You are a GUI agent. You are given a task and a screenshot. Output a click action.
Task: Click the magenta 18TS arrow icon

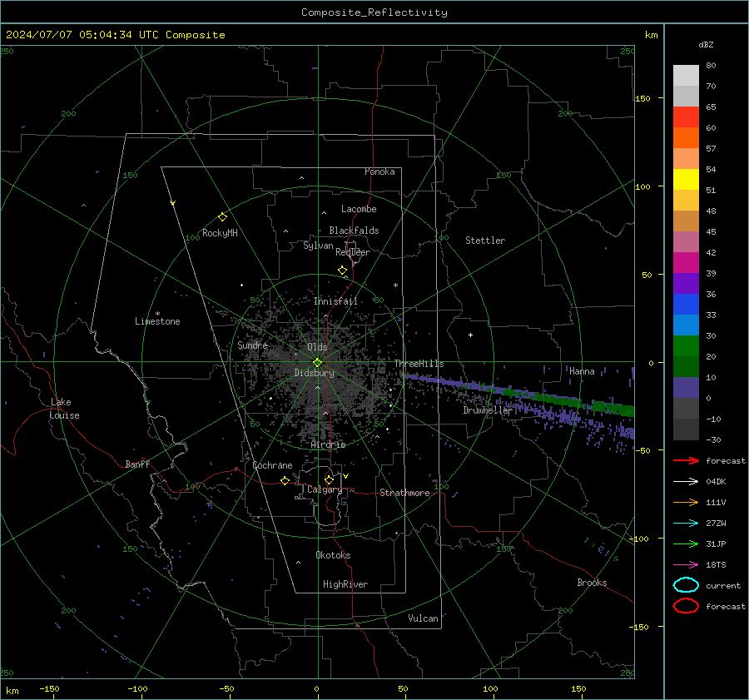[x=686, y=565]
